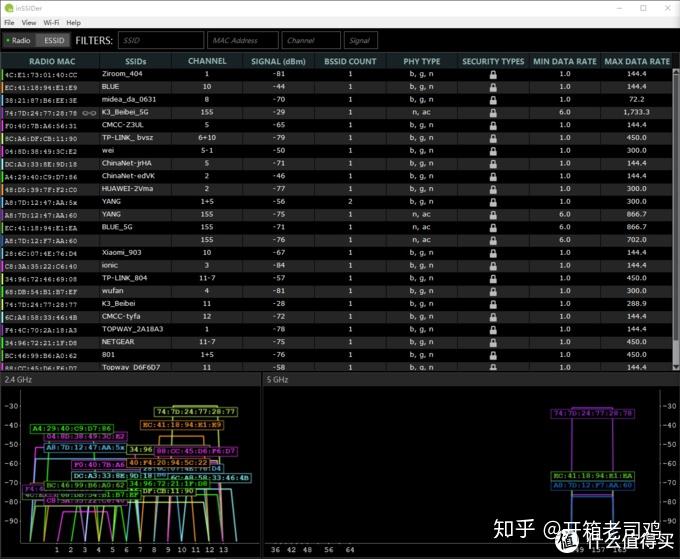Screen dimensions: 680x559
Task: Click lock icon in K3_Beibei_5G row
Action: pos(493,113)
